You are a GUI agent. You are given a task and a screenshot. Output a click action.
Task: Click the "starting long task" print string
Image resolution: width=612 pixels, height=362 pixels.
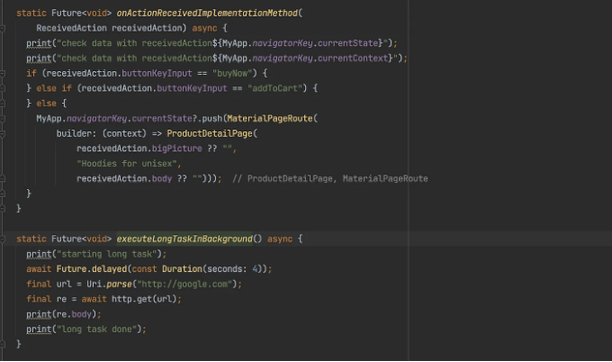click(107, 254)
